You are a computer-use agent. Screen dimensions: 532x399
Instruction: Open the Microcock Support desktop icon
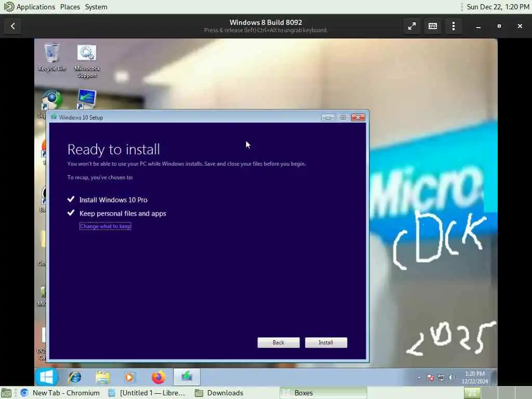click(x=87, y=61)
